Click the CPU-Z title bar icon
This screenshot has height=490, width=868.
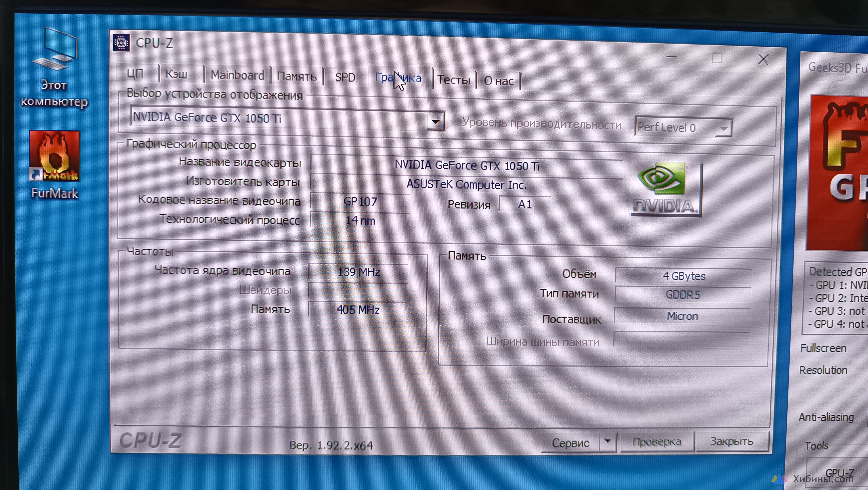[121, 42]
